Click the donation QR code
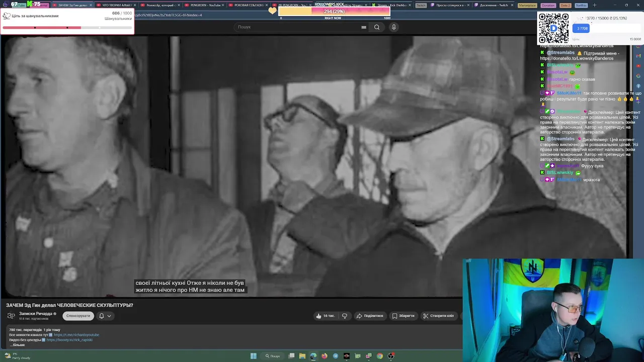644x362 pixels. 553,28
